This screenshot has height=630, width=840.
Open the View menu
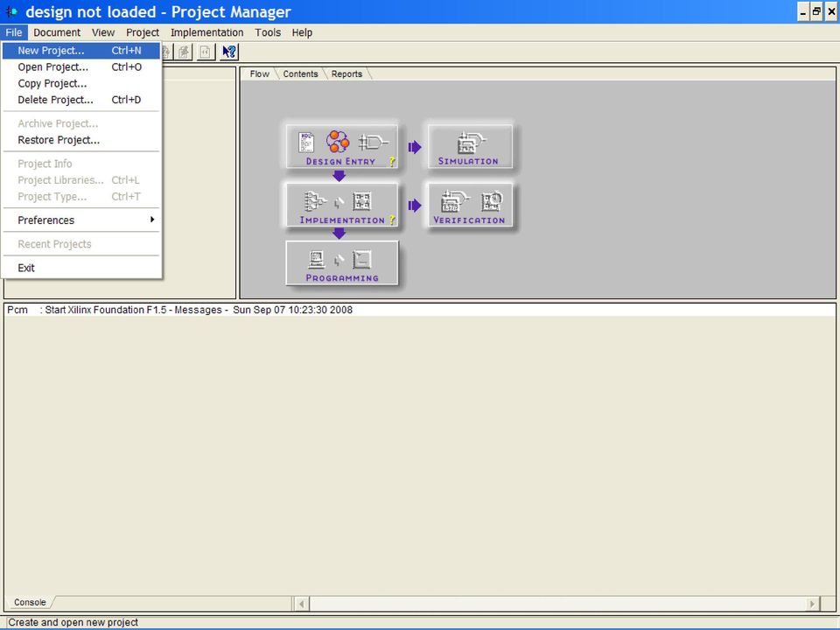click(x=103, y=32)
